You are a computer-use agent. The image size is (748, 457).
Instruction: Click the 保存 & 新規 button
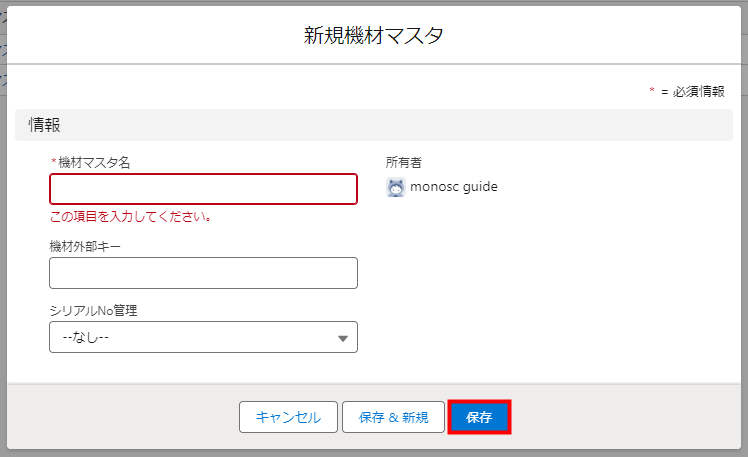pyautogui.click(x=393, y=417)
